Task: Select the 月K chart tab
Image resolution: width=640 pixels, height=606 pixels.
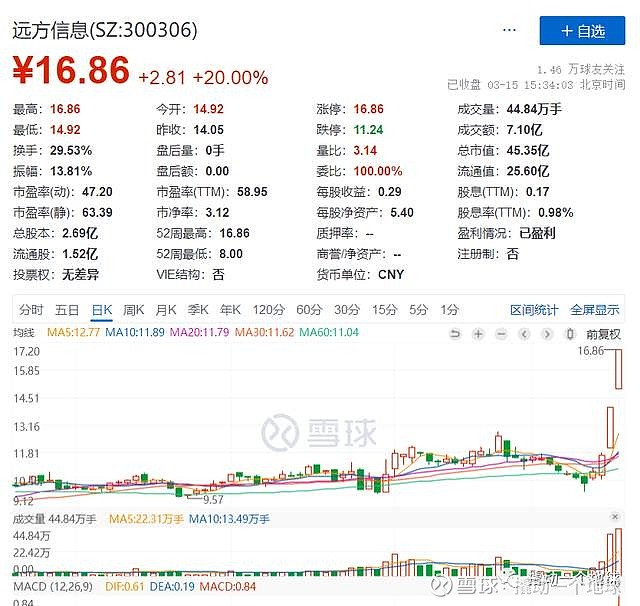Action: tap(165, 310)
